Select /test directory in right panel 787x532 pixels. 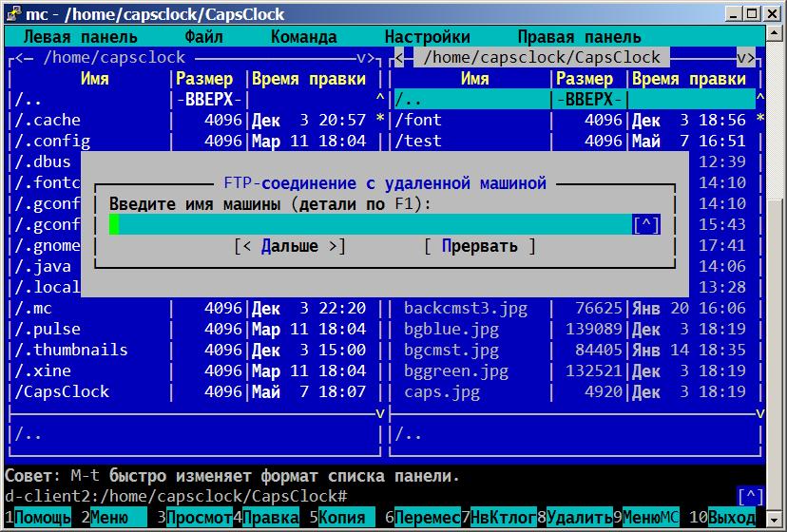tap(575, 141)
